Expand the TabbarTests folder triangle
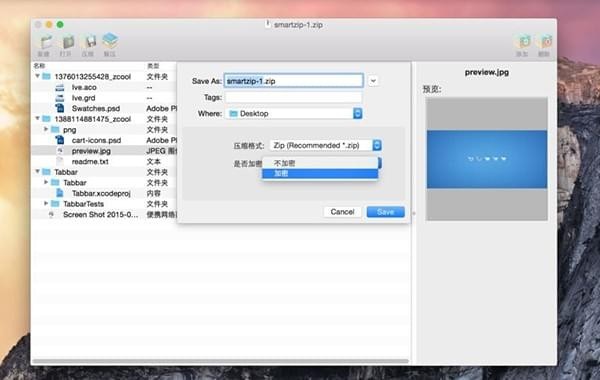Viewport: 600px width, 380px height. (46, 203)
